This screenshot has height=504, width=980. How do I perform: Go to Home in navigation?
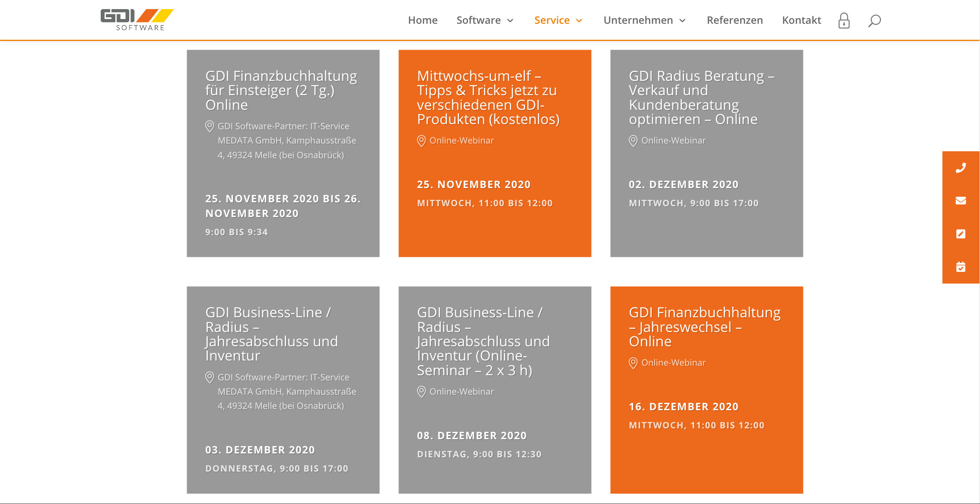pos(423,20)
